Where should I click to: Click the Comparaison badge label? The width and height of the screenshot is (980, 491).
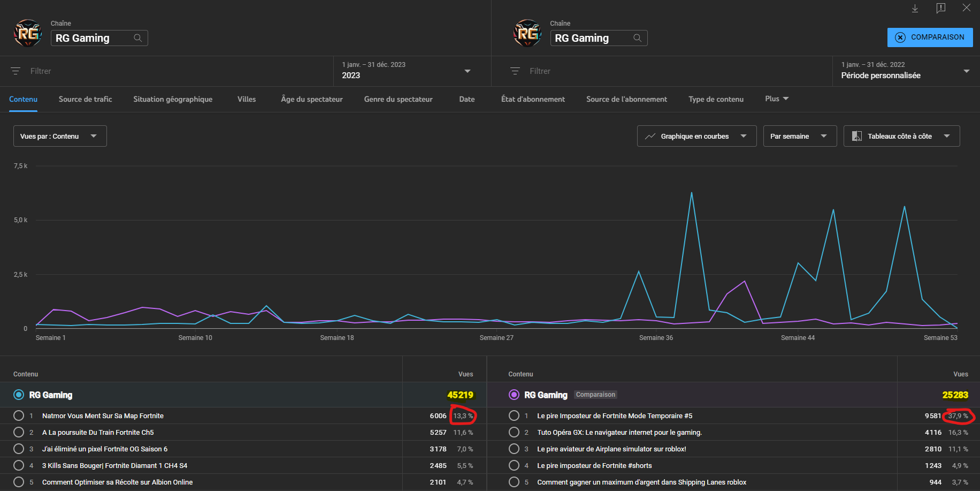[x=595, y=395]
